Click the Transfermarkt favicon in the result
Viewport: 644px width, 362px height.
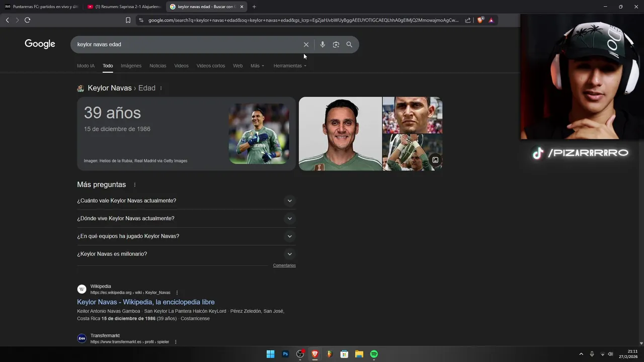coord(82,338)
